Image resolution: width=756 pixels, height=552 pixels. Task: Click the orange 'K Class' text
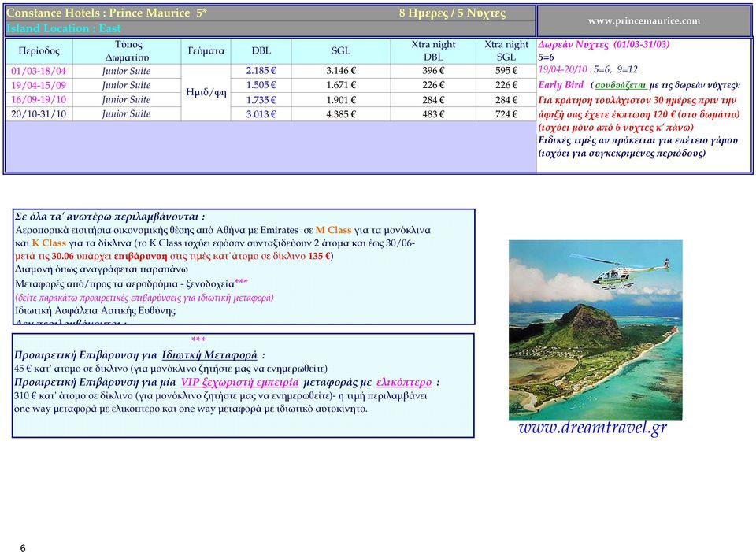(49, 243)
